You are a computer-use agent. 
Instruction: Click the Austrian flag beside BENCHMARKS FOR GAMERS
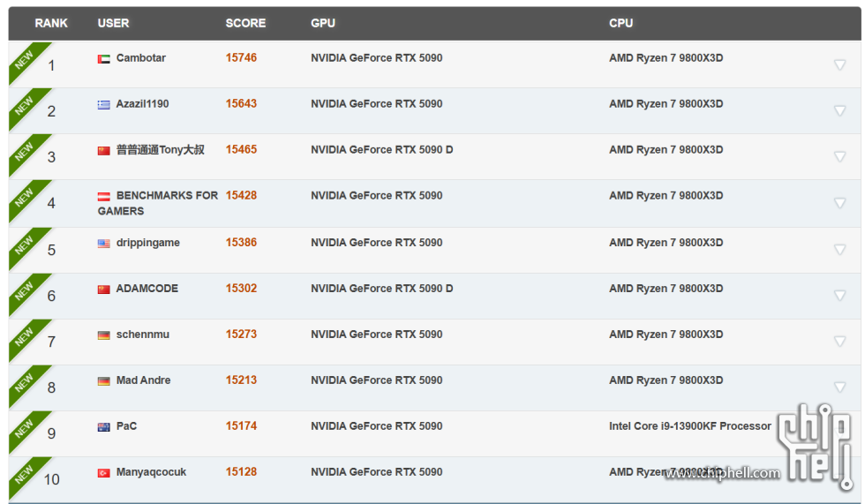pos(104,196)
